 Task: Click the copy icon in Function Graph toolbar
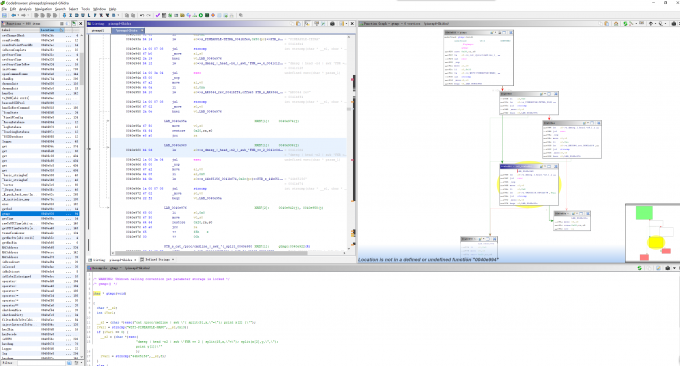coord(601,24)
